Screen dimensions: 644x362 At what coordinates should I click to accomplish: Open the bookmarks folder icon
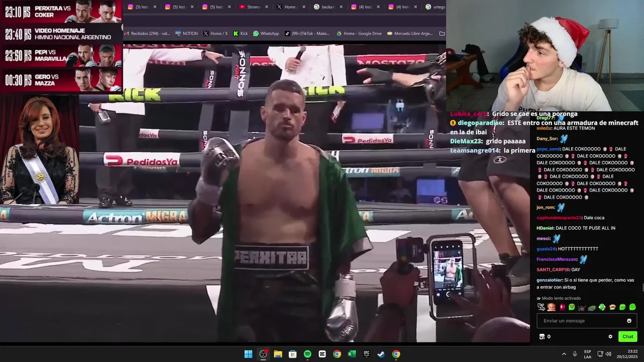(x=442, y=34)
